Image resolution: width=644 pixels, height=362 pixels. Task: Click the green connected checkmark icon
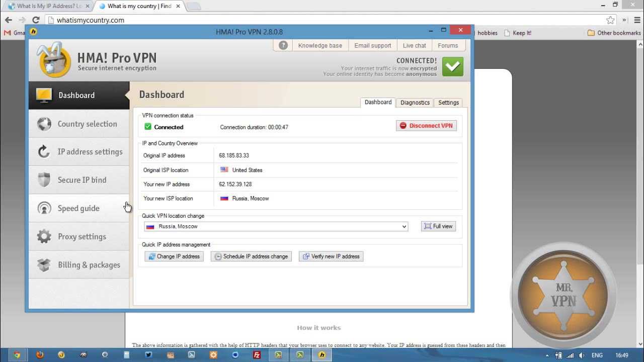click(x=453, y=66)
